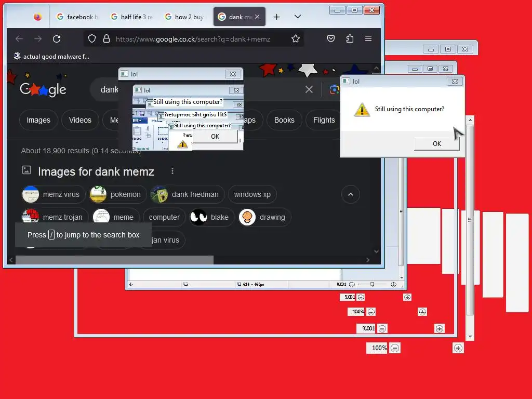Select the 'windows xp' suggestion chip

point(252,194)
